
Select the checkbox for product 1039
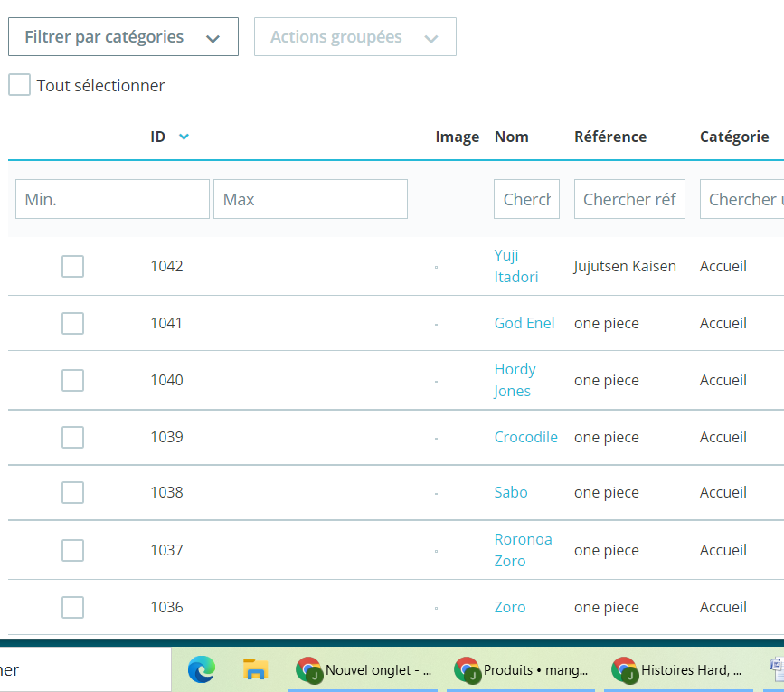pos(72,437)
